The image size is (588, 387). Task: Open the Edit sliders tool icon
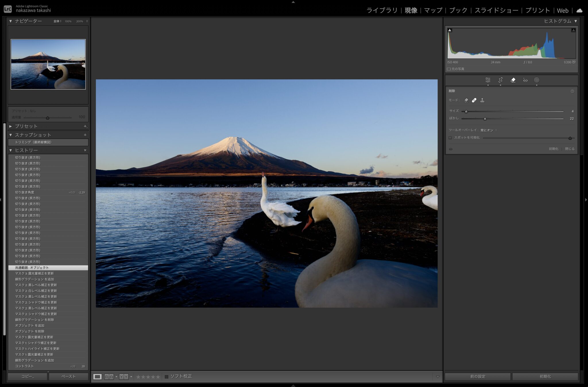(488, 80)
